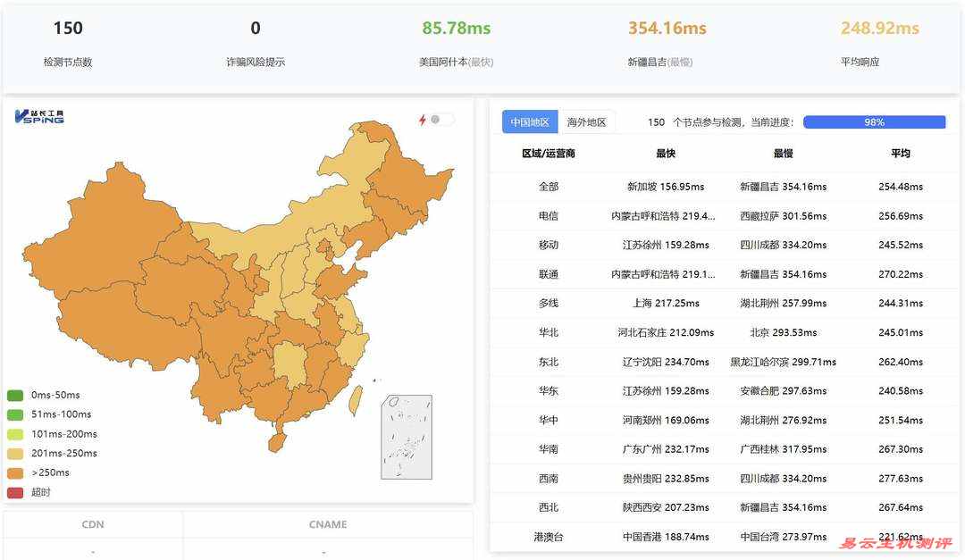Click Hainan island on the map
Image resolution: width=965 pixels, height=560 pixels.
coord(277,442)
